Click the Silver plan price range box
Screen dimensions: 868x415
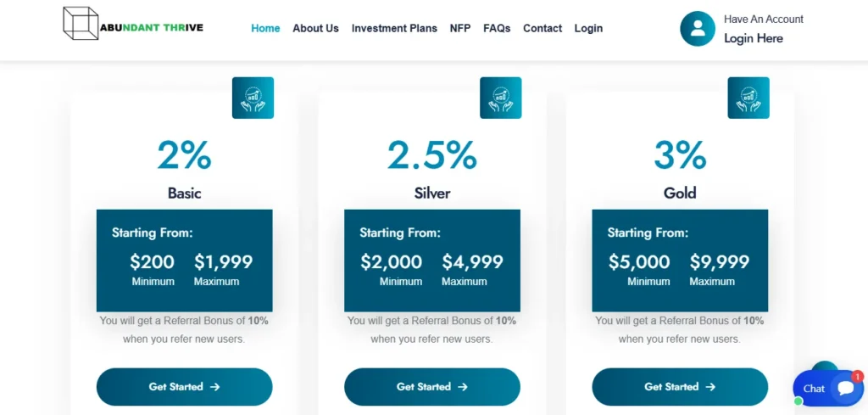[x=432, y=261]
